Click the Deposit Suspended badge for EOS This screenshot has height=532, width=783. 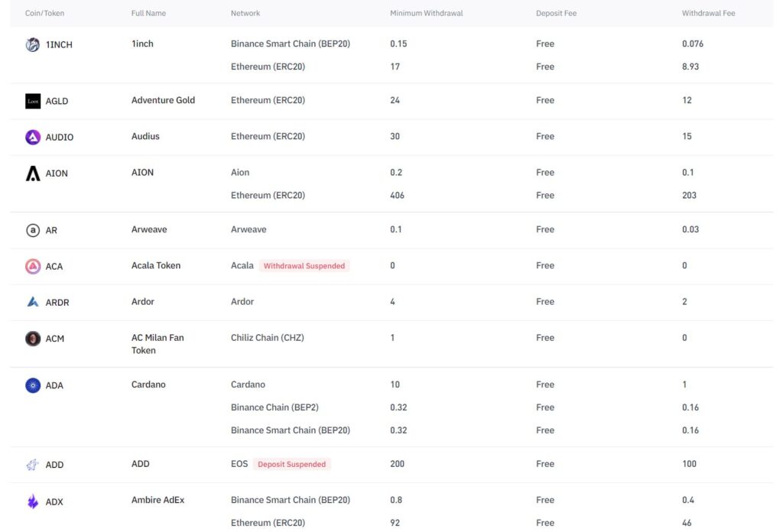pyautogui.click(x=291, y=464)
